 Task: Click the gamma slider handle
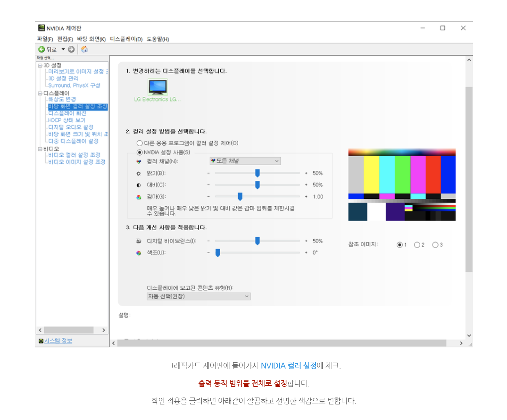pos(240,197)
